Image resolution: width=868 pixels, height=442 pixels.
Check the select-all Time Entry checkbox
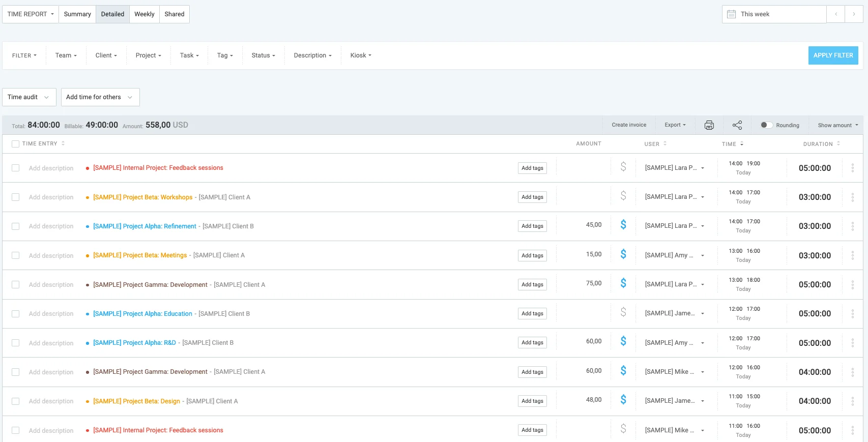[16, 144]
